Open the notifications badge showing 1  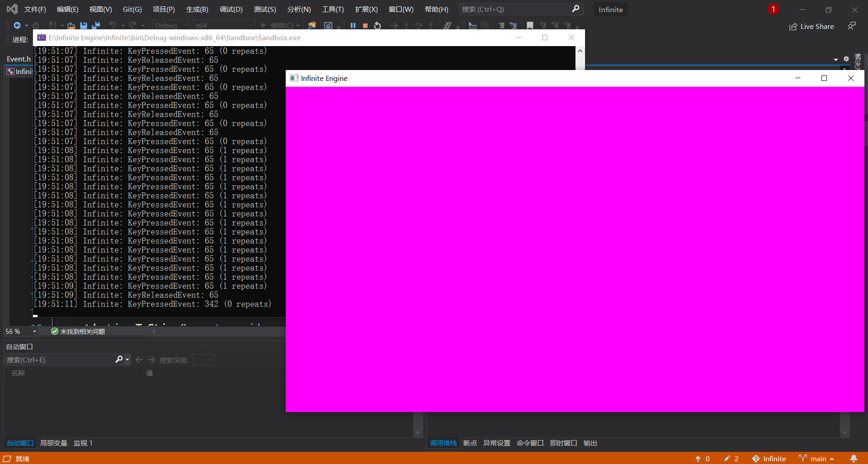[x=773, y=9]
